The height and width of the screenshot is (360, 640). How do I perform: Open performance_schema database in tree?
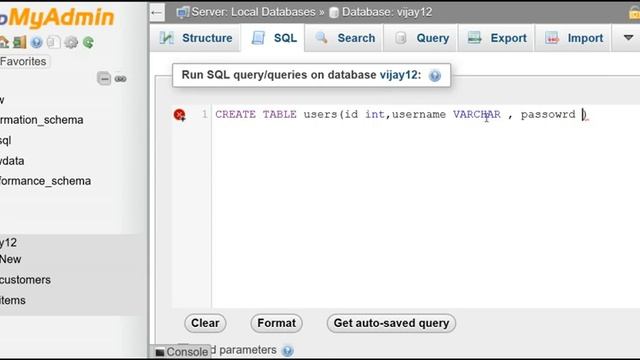(x=45, y=181)
